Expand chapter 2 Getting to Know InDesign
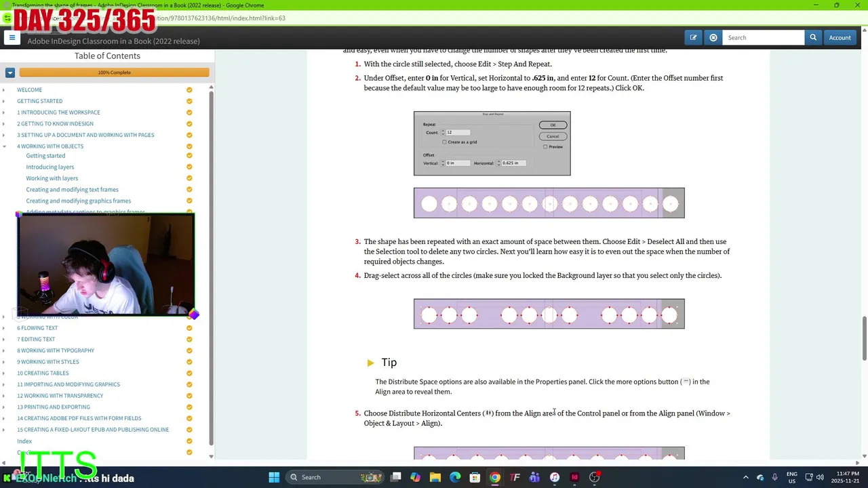The image size is (868, 488). [x=4, y=124]
